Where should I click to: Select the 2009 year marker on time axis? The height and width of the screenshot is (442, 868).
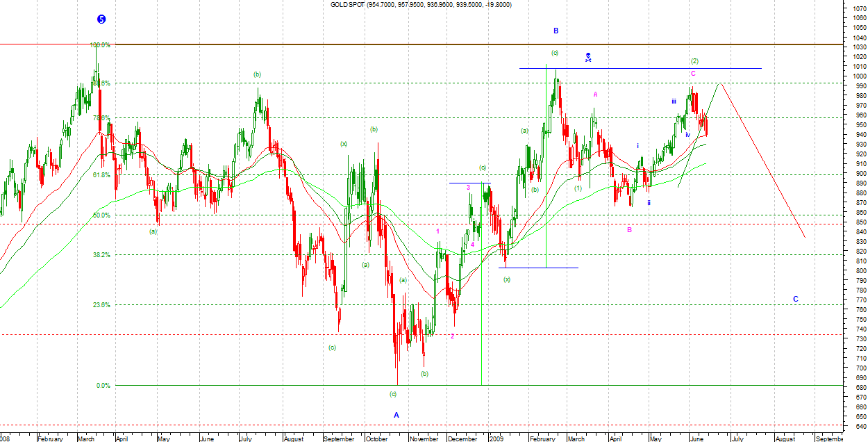(x=496, y=439)
